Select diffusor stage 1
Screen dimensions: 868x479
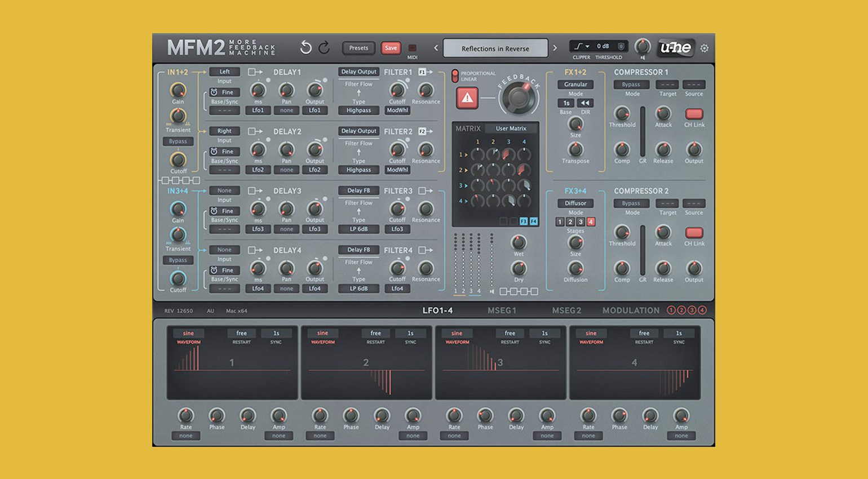[560, 222]
